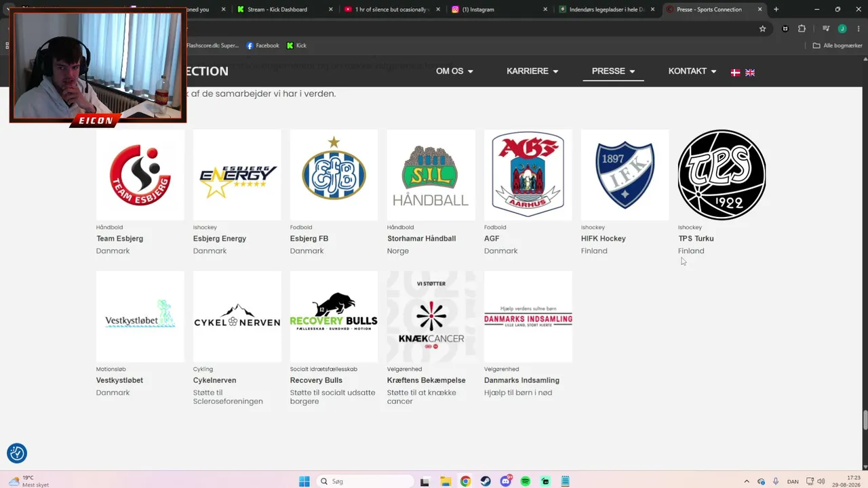Open the Kick app taskbar icon

click(x=545, y=481)
